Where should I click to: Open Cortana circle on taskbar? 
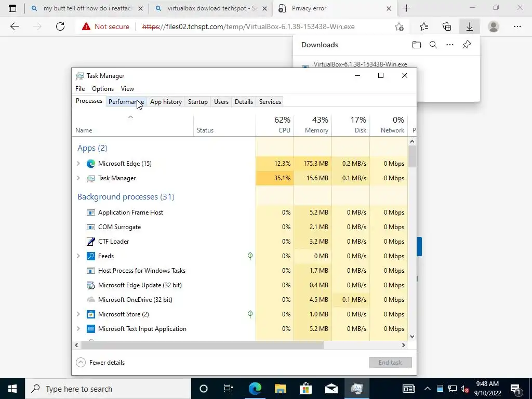tap(203, 389)
